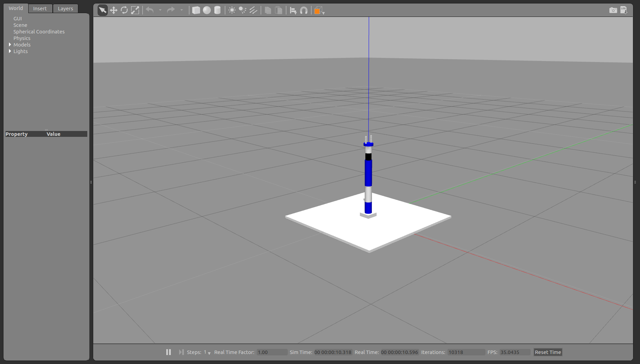Select GUI in the world tree
640x364 pixels.
18,19
